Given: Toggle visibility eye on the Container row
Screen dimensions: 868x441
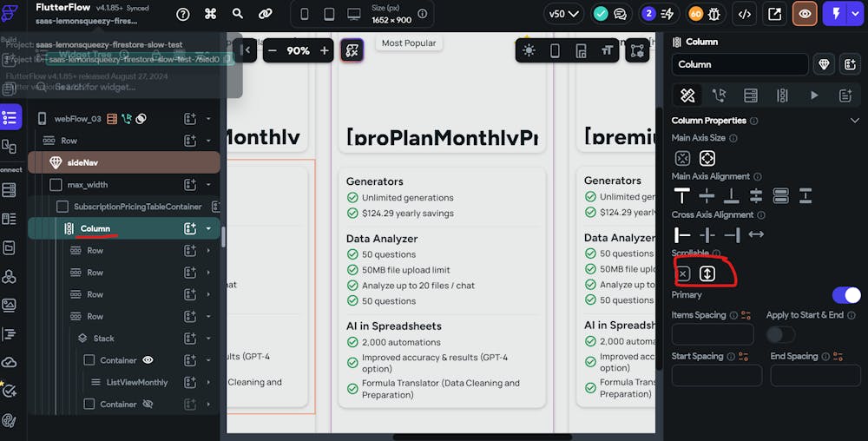Looking at the screenshot, I should click(148, 360).
